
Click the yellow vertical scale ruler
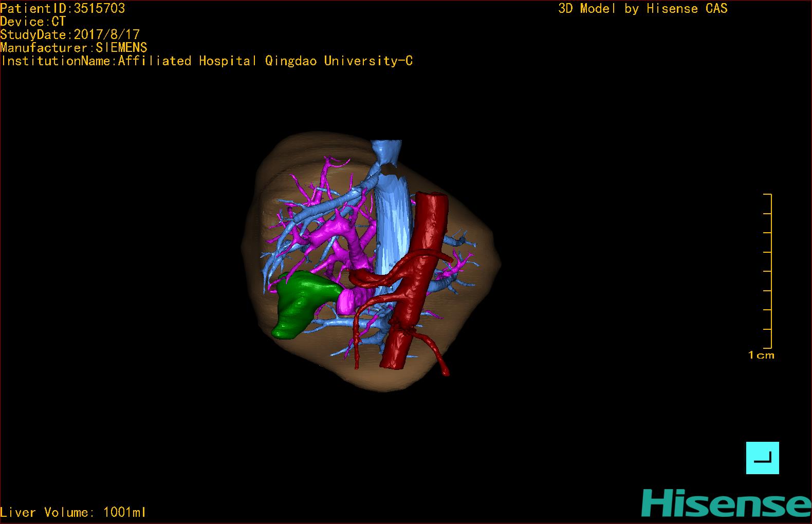click(768, 271)
